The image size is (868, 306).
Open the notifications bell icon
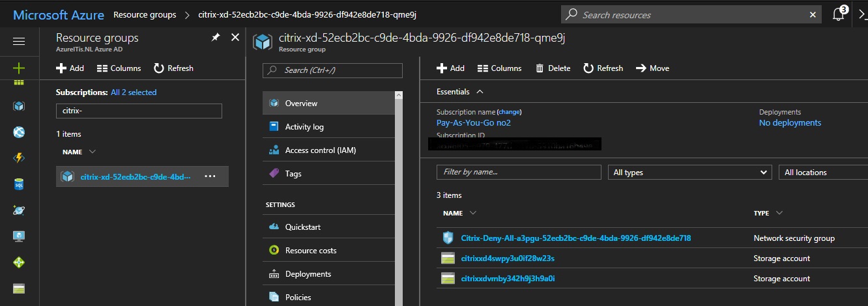pos(839,14)
